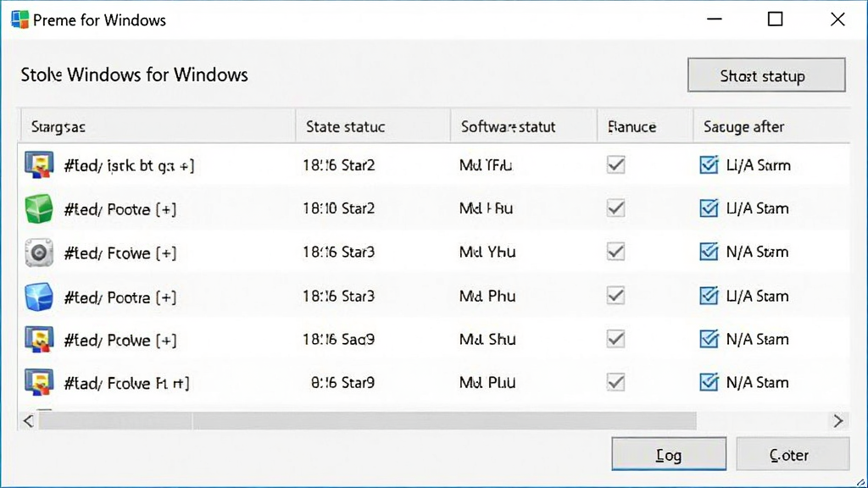Toggle Flanuce checkbox in the Md Shu row
Screen dimensions: 868x488
pos(615,339)
